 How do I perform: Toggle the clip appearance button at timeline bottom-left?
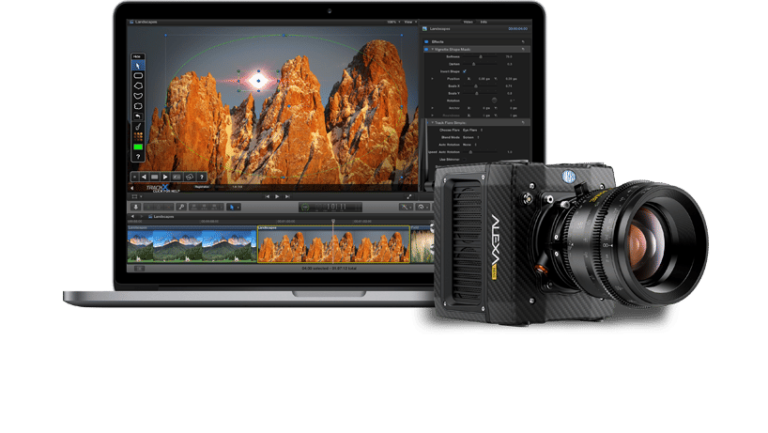tap(139, 268)
